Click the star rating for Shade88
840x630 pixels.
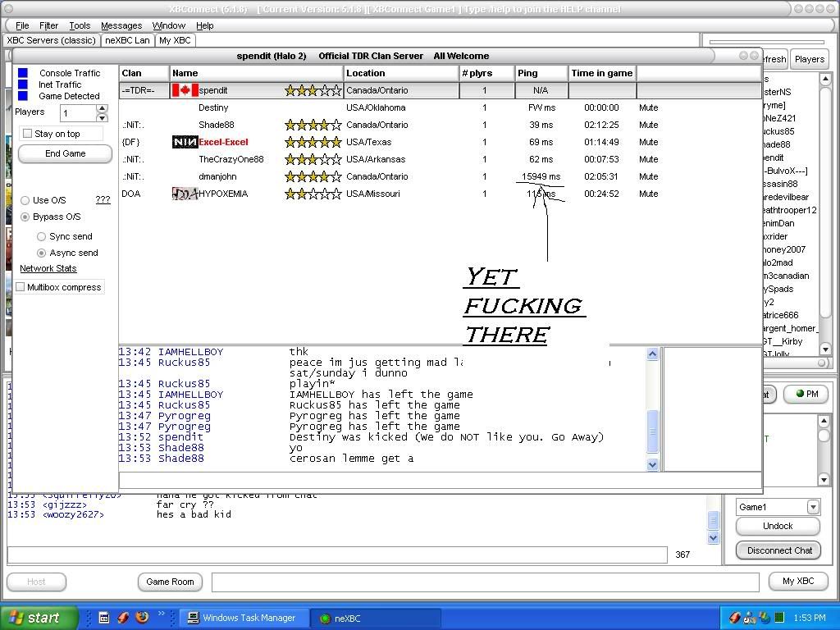pyautogui.click(x=313, y=125)
